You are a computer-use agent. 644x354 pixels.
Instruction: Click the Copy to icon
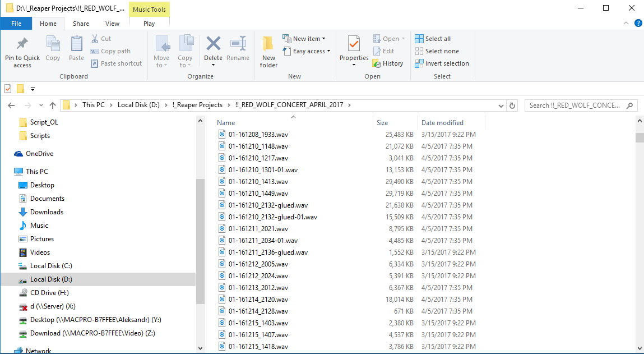pyautogui.click(x=186, y=44)
